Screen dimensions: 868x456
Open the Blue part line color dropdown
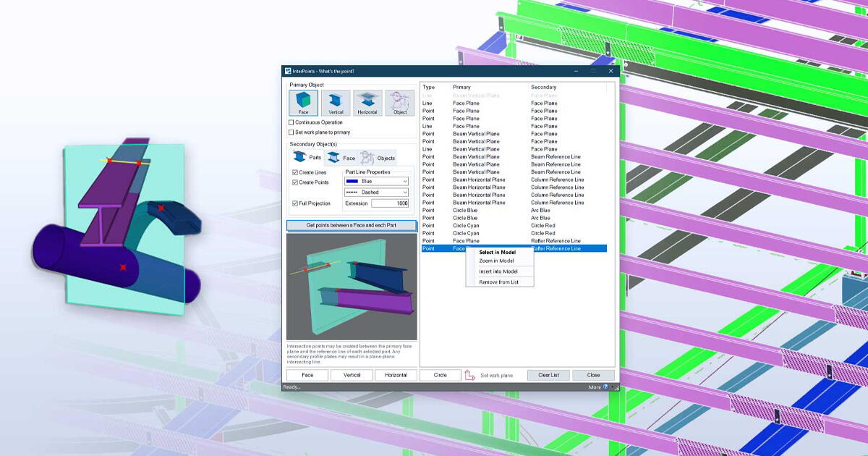click(x=404, y=181)
